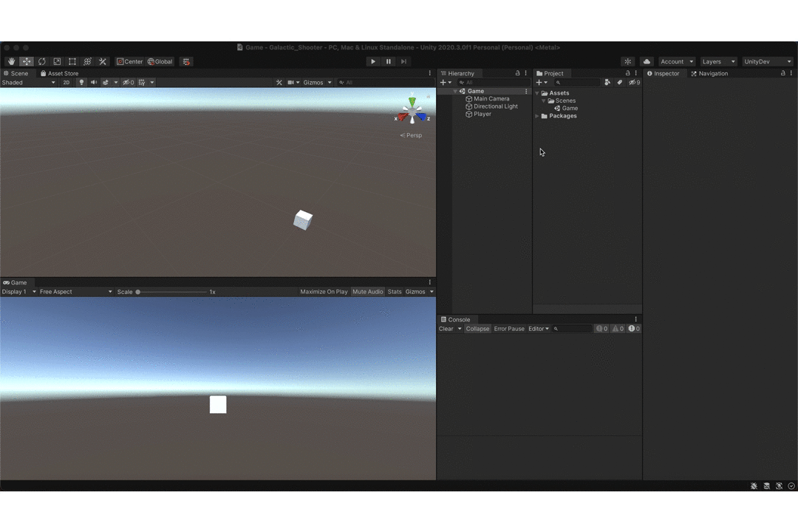The image size is (798, 532).
Task: Open scene effects dropdown arrow
Action: tap(116, 83)
